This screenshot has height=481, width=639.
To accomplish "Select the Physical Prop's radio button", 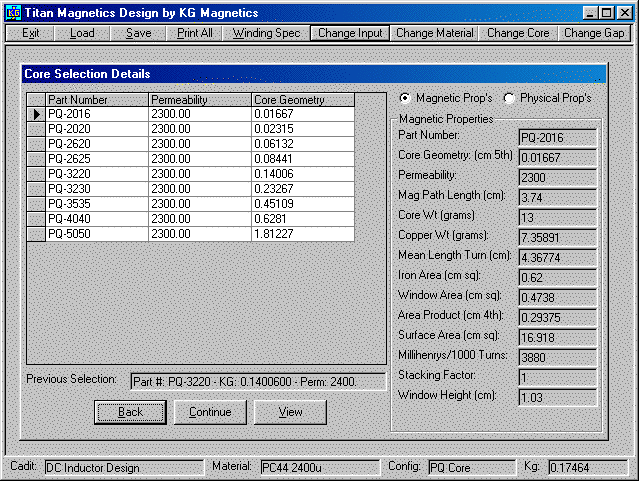I will pos(509,98).
